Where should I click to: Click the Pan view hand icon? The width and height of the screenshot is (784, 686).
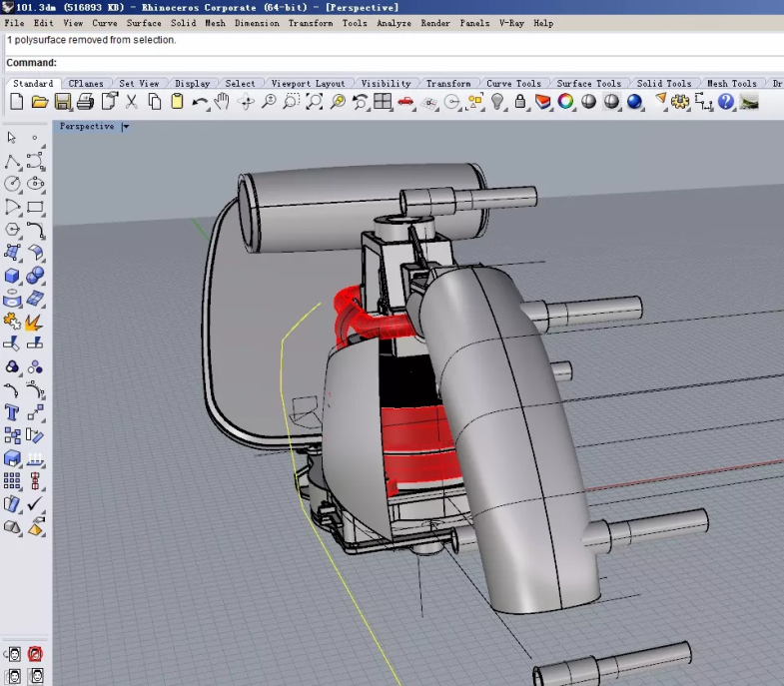pos(222,102)
